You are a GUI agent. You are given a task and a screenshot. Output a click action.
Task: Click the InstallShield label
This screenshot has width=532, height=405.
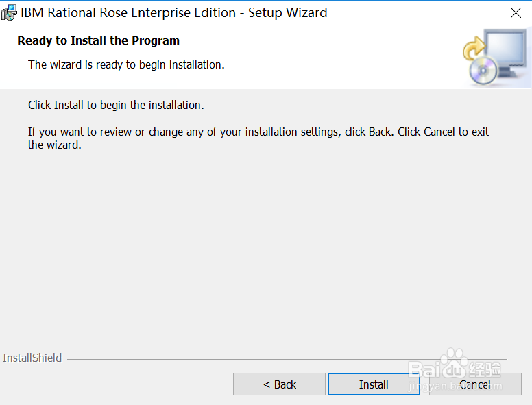(32, 358)
